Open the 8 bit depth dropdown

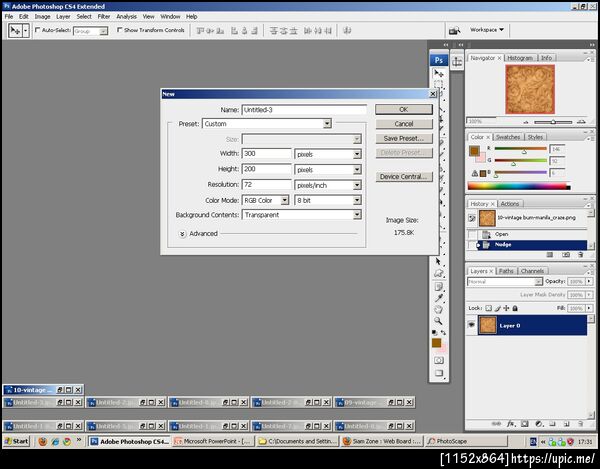pyautogui.click(x=328, y=200)
